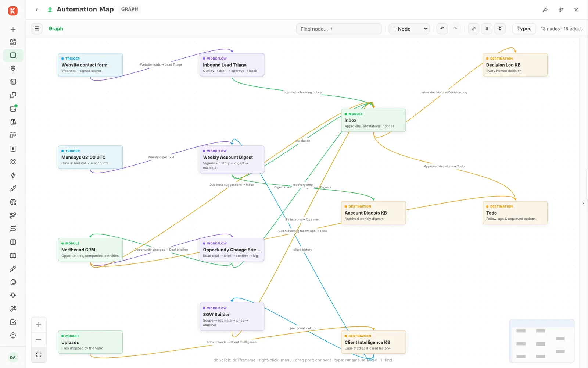588x368 pixels.
Task: Click the fit-to-screen frame button
Action: click(39, 355)
